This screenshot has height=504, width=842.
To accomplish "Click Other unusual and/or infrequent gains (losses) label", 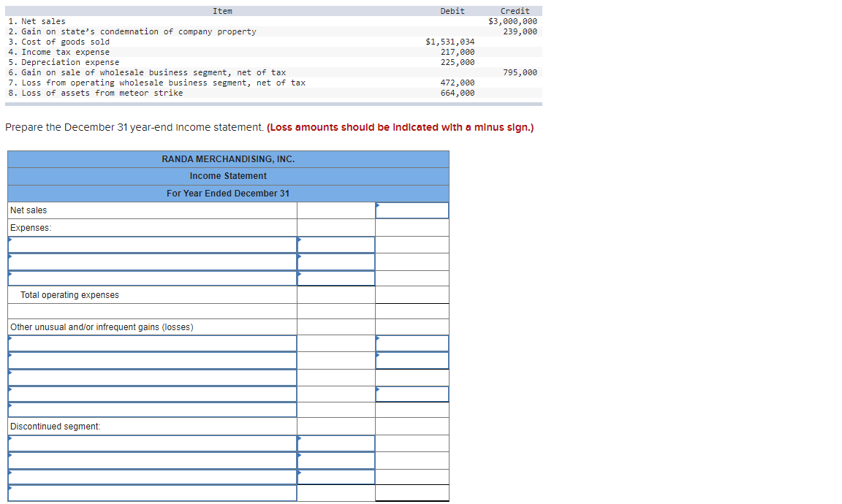I will (102, 327).
